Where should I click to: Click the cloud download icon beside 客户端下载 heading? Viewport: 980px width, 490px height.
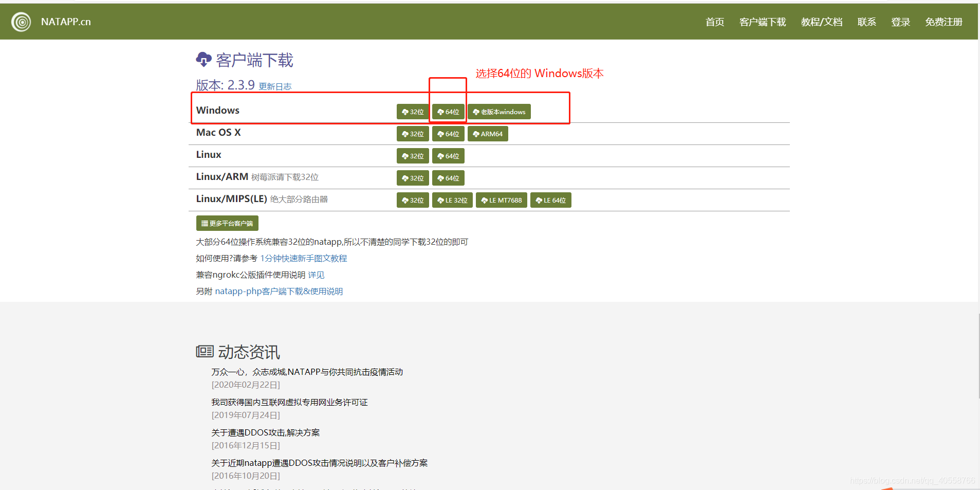coord(204,60)
